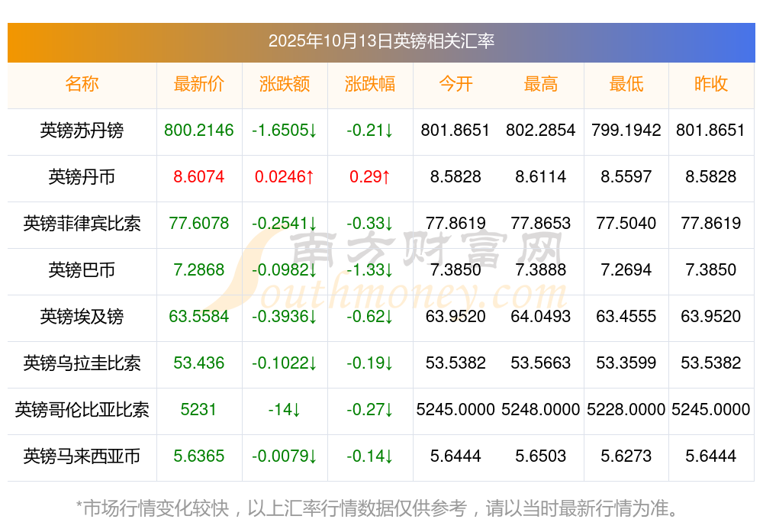
Task: Click the red latest price 8.6074
Action: coord(199,177)
